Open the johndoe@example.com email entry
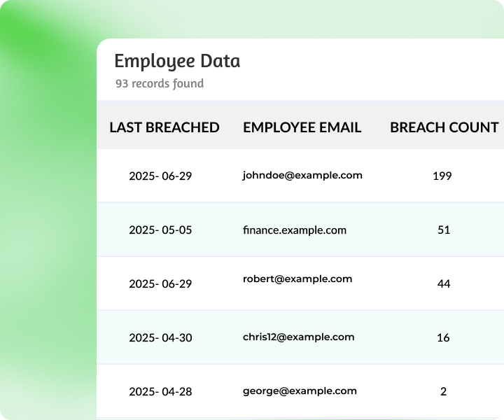Image resolution: width=504 pixels, height=420 pixels. (x=302, y=175)
